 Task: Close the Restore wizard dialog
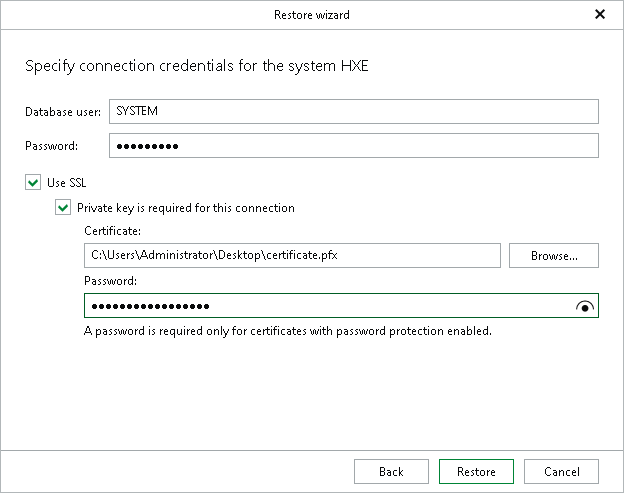(x=599, y=15)
